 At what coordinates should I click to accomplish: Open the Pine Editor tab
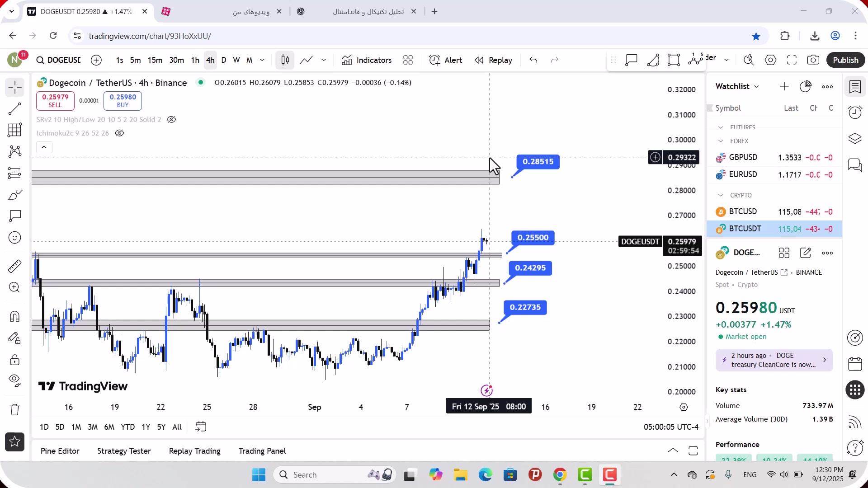coord(60,451)
